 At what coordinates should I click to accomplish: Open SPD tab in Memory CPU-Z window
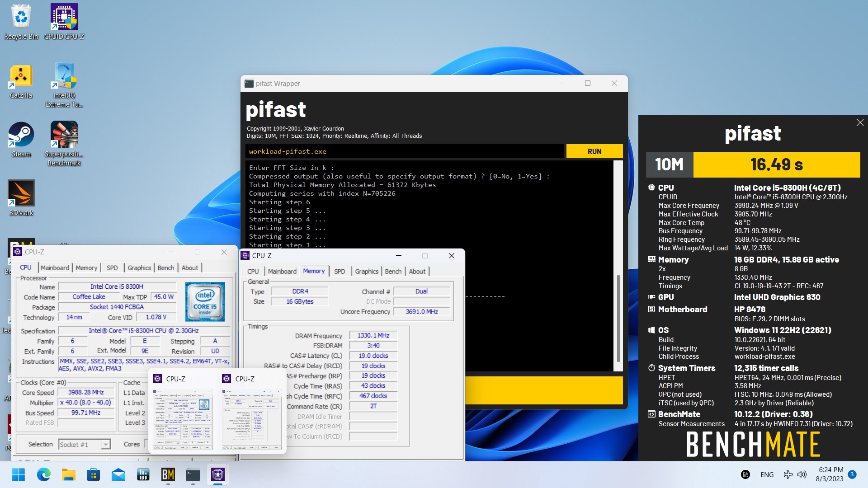(340, 271)
